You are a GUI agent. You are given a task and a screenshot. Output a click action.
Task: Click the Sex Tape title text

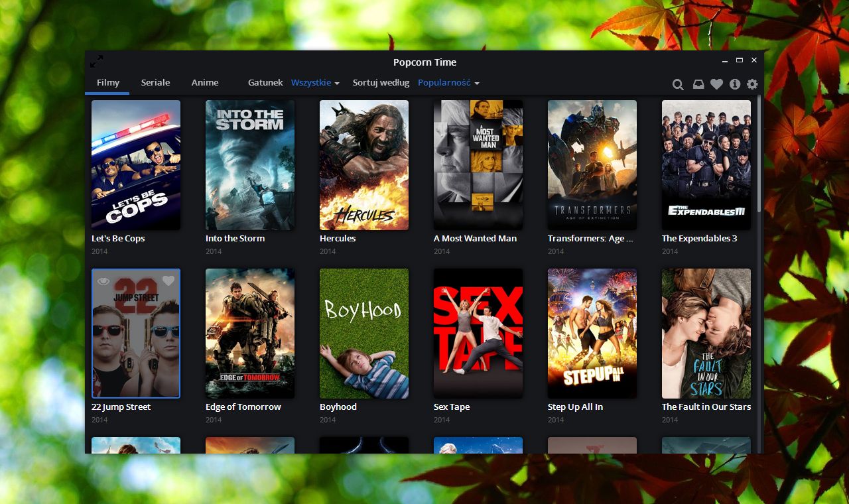[x=452, y=407]
